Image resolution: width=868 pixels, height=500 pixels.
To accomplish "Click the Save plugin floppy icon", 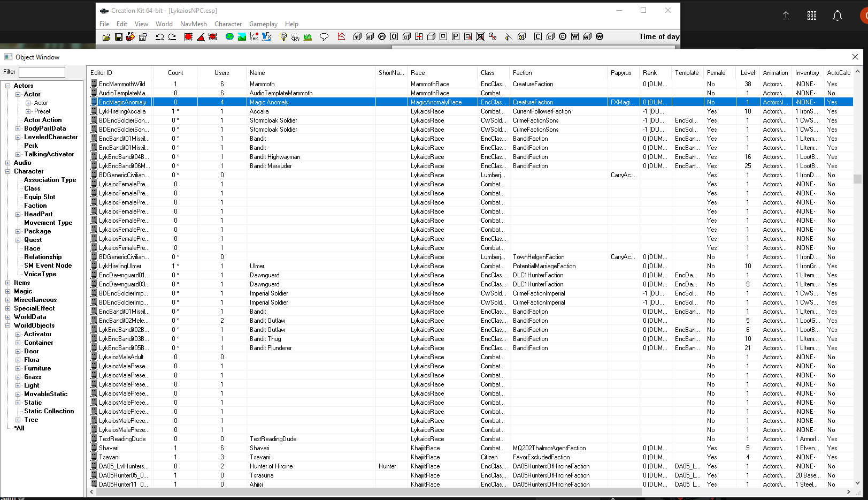I will pyautogui.click(x=119, y=37).
